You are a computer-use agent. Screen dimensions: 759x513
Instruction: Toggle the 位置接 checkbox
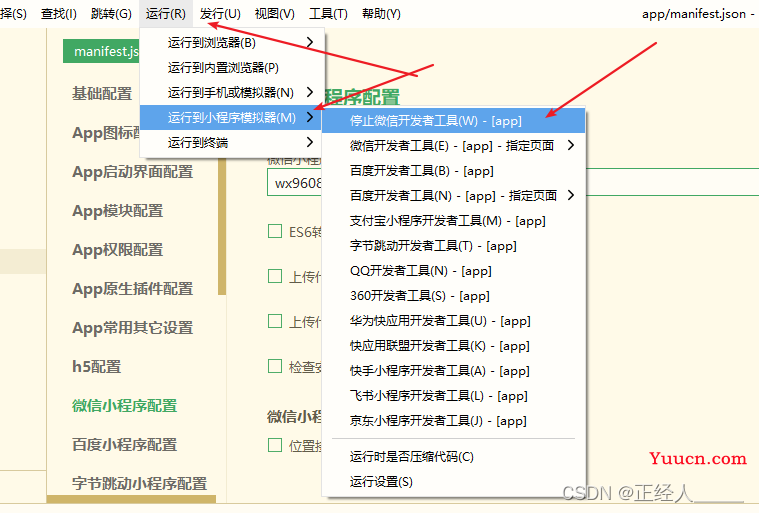point(275,445)
